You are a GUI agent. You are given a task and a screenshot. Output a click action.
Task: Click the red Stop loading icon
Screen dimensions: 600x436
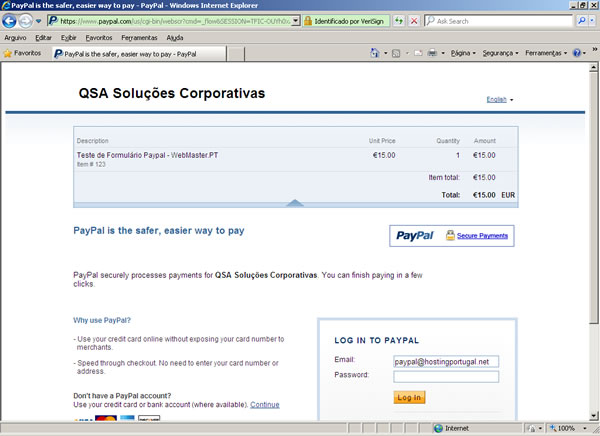tap(414, 21)
